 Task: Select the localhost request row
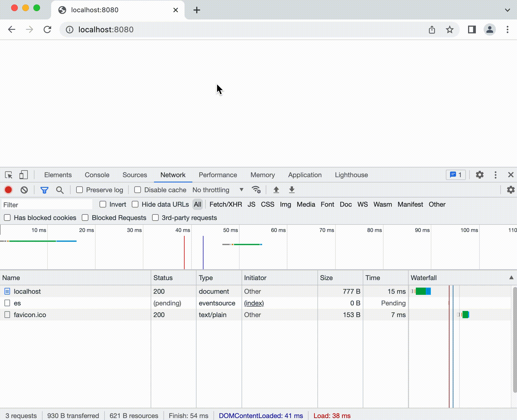[256, 291]
